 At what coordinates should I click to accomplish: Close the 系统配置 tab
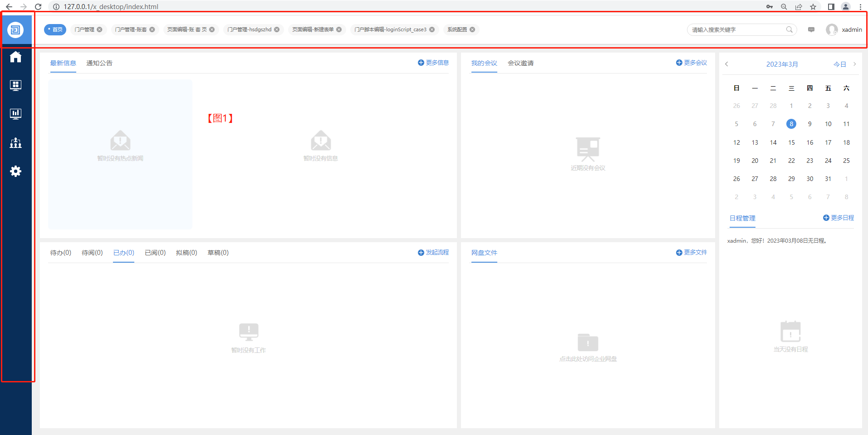tap(472, 29)
